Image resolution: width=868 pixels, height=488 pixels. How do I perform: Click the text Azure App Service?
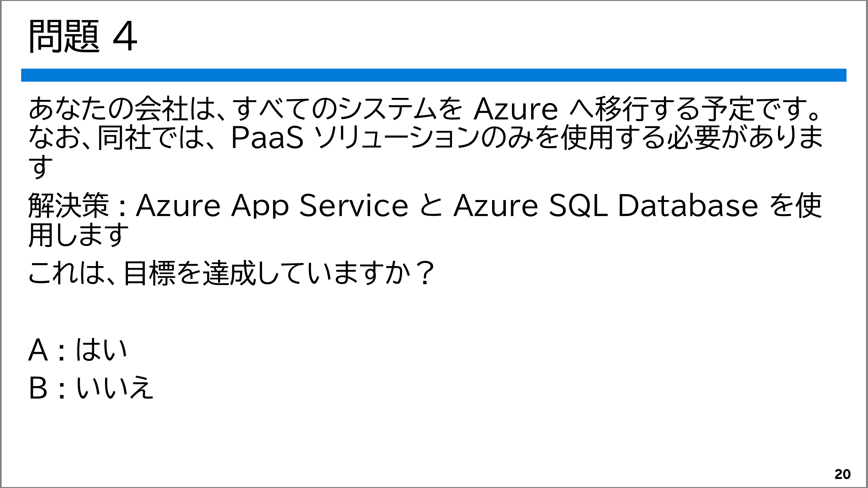(272, 205)
